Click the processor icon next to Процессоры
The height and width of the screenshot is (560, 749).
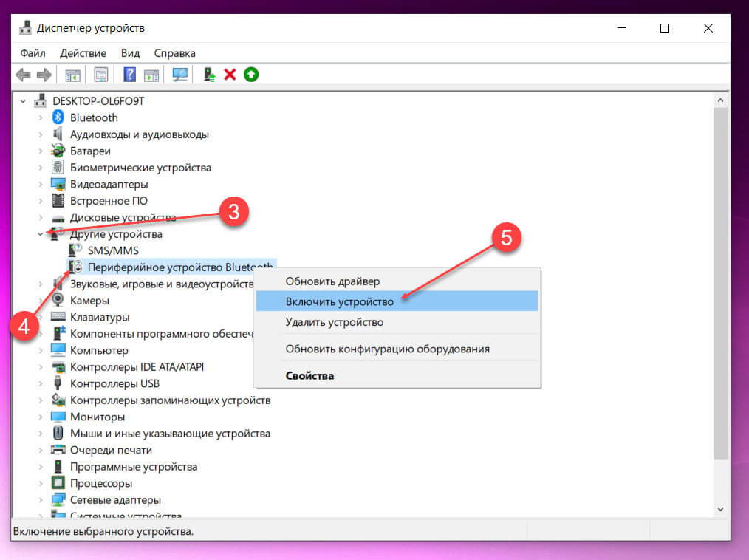click(x=58, y=482)
